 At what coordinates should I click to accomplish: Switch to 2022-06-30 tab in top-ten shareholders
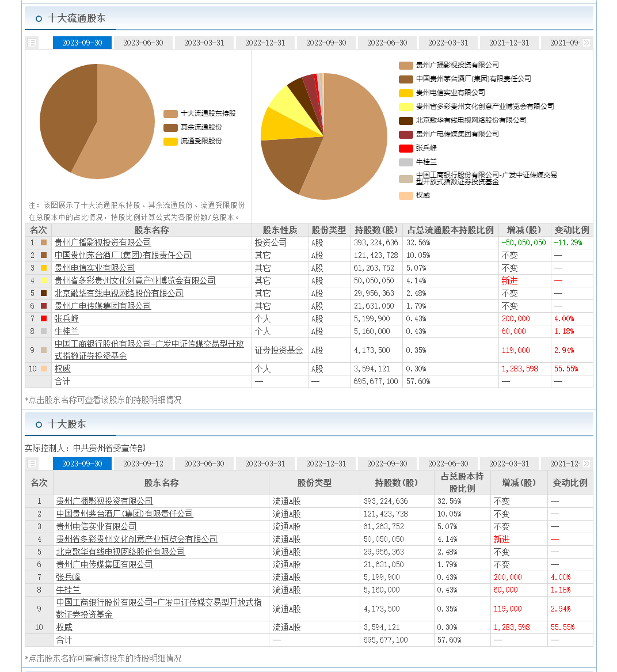tap(448, 464)
